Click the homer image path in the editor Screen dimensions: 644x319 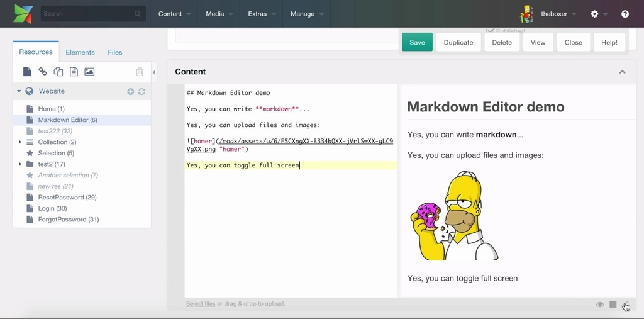pyautogui.click(x=289, y=145)
